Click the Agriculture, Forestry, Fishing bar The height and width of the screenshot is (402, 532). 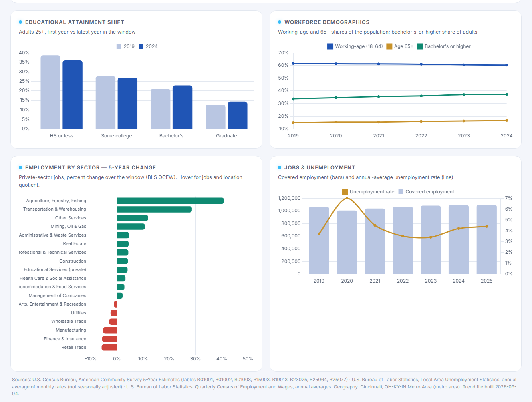pyautogui.click(x=170, y=201)
